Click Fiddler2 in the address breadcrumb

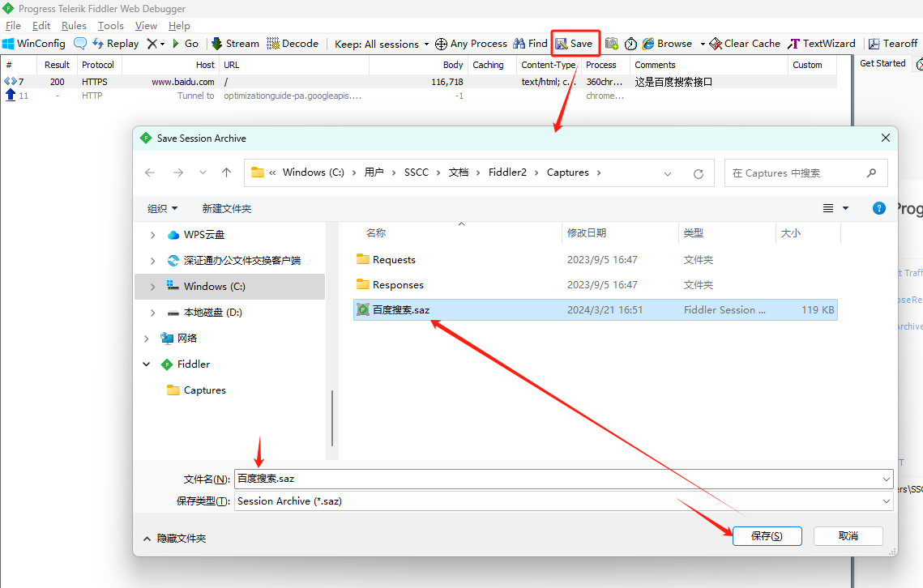507,173
